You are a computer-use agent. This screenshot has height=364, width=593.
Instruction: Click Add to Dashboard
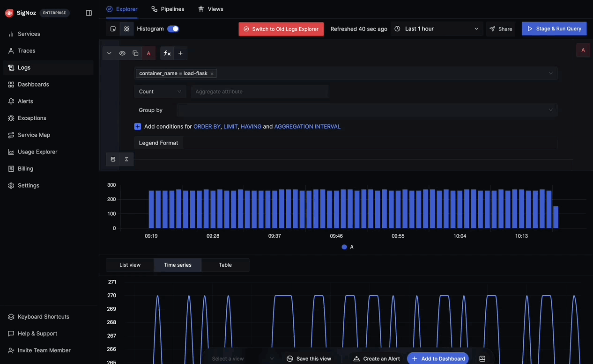point(438,358)
